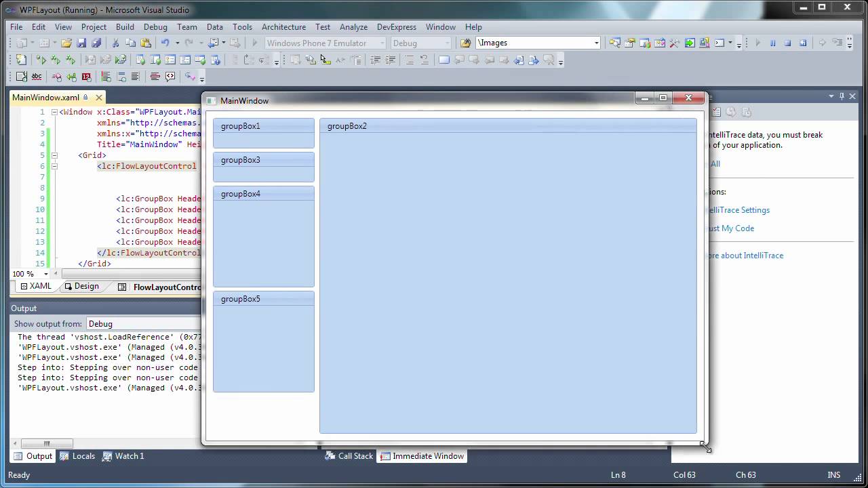Switch to the XAML view tab

(36, 286)
